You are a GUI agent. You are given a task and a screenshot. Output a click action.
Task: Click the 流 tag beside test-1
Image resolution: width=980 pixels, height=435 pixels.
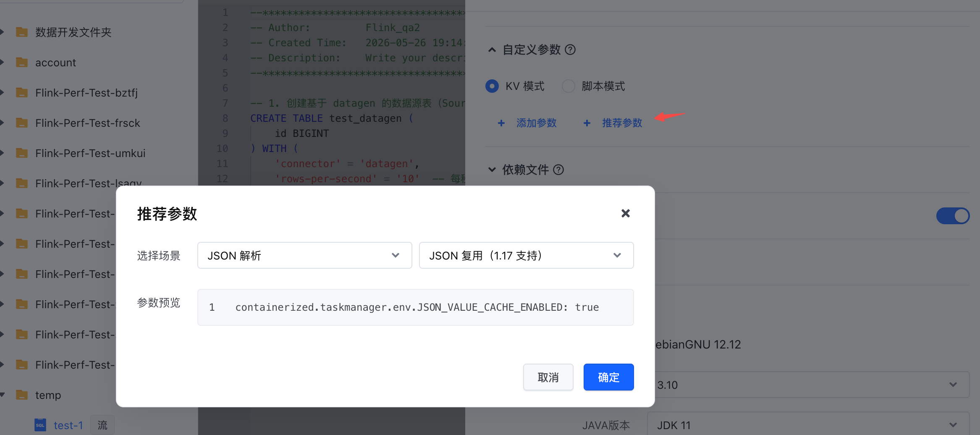102,425
